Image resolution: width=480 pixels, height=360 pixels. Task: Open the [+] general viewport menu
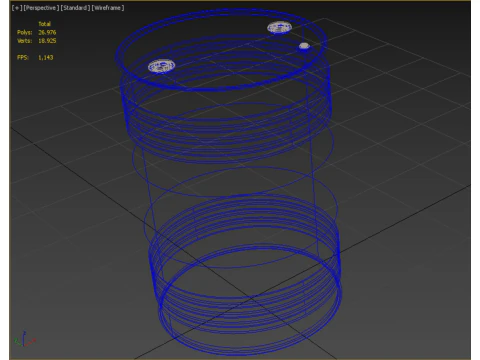[17, 8]
